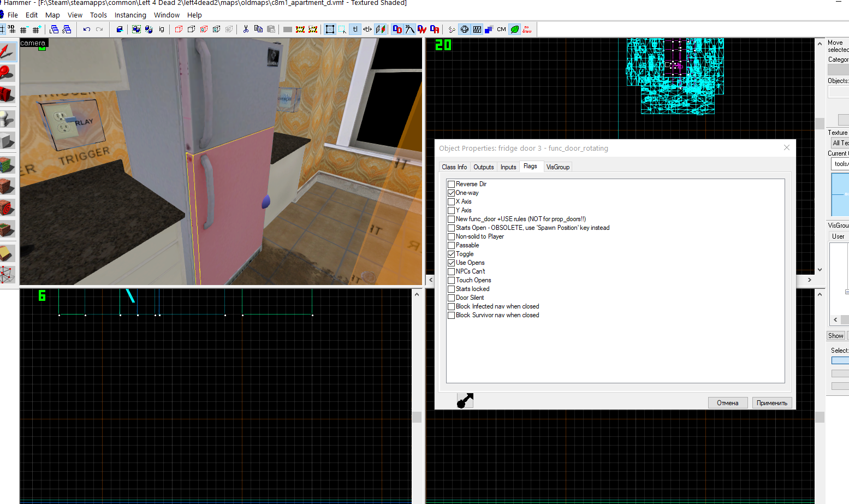Click the Undo icon on the toolbar
849x504 pixels.
coord(87,29)
